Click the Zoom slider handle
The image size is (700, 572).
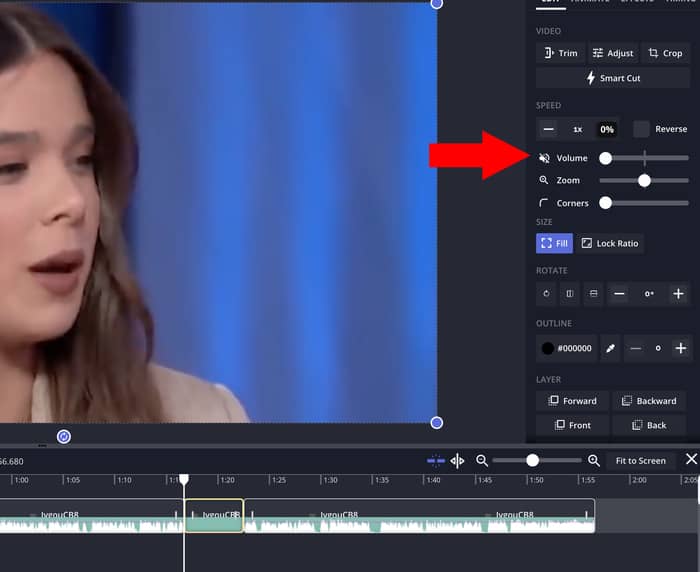644,181
